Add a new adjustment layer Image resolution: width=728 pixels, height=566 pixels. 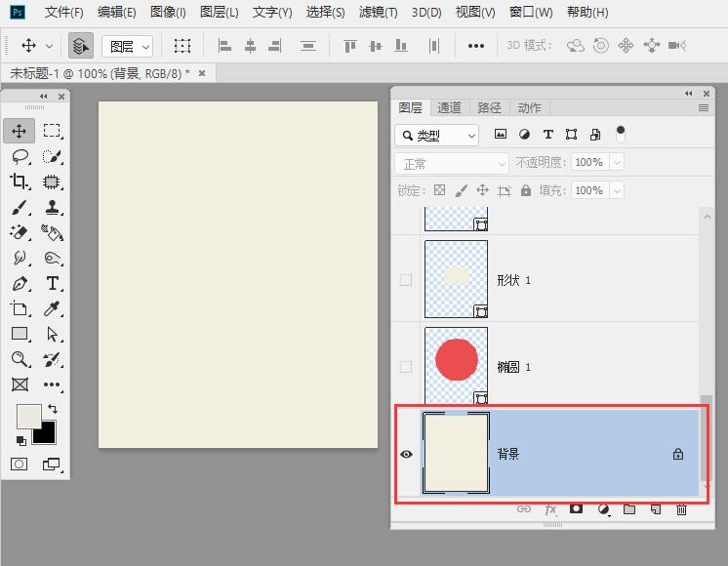point(603,509)
